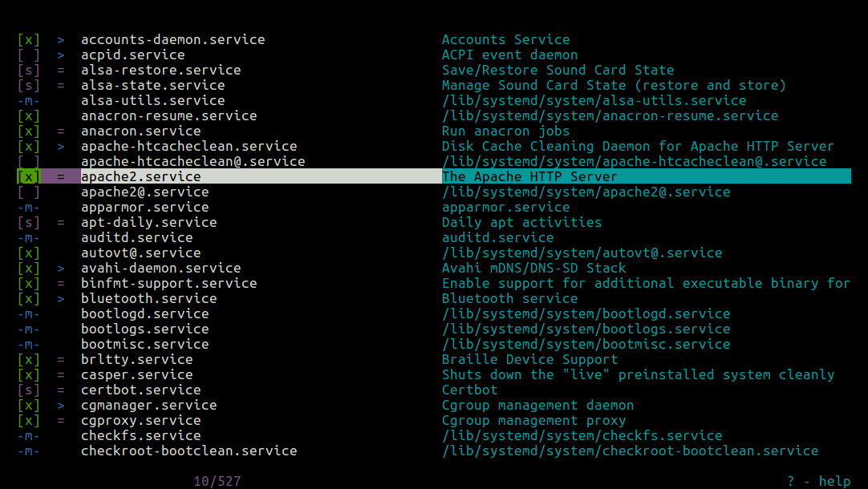Click the Bluetooth service description
Image resolution: width=868 pixels, height=489 pixels.
509,298
